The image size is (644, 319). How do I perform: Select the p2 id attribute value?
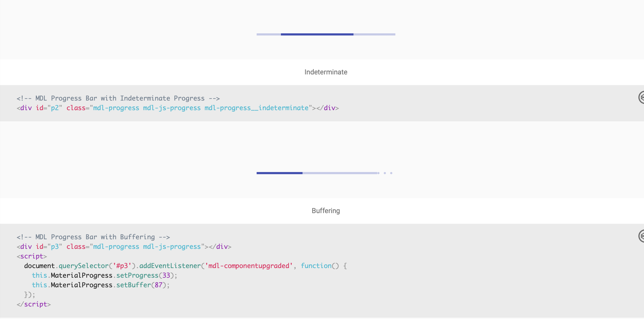point(55,108)
